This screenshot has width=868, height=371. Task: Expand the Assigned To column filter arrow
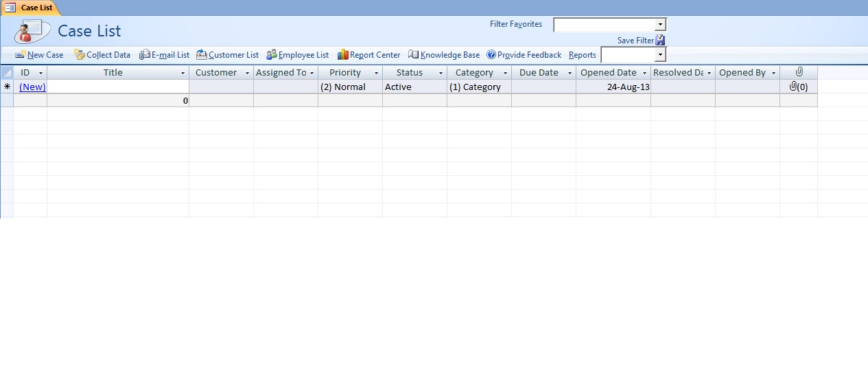coord(312,73)
